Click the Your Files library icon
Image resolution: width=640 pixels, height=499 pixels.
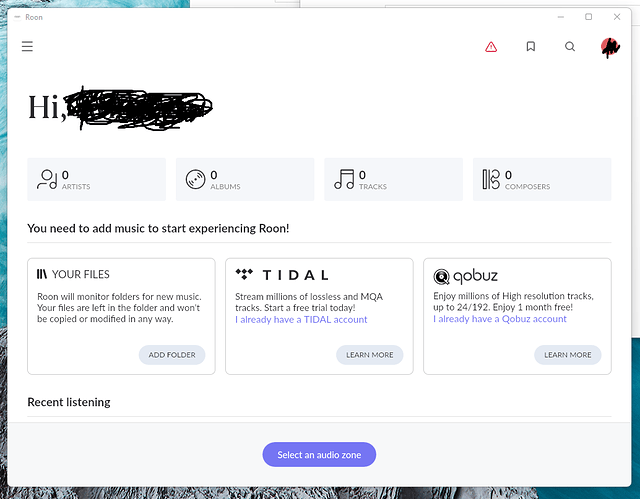(42, 274)
